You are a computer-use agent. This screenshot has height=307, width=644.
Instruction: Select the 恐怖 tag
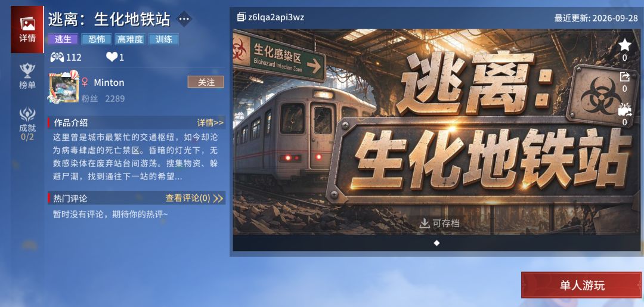click(x=97, y=39)
